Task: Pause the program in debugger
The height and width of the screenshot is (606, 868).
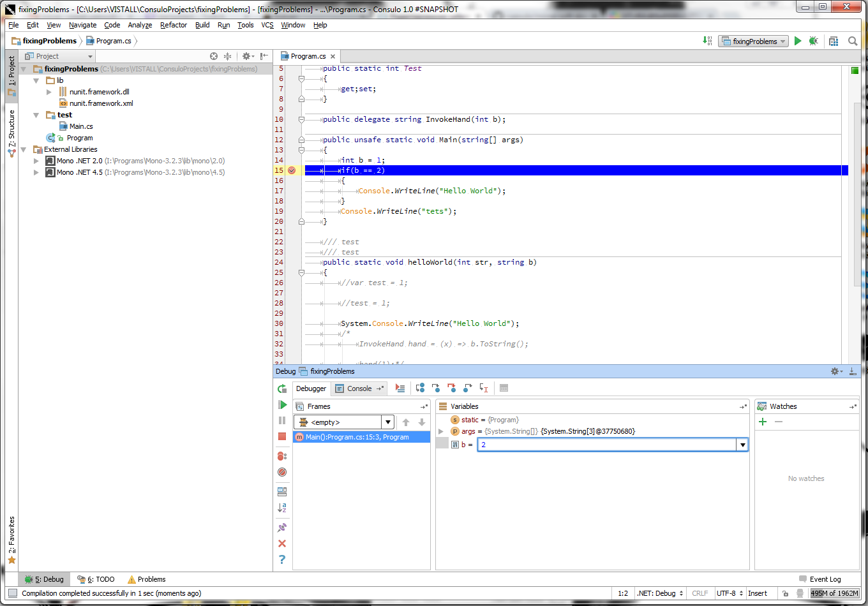Action: click(x=282, y=420)
